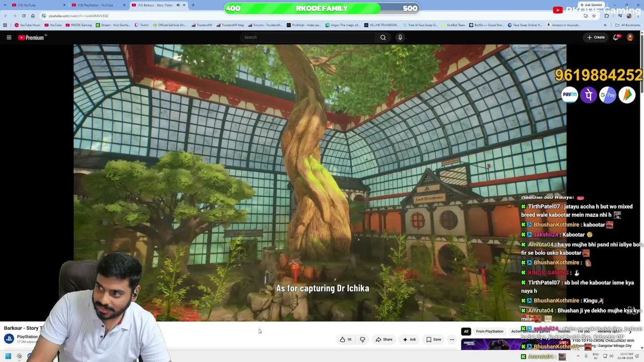Open the BotRix Cloud Stream bookmark
The image size is (644, 362).
tap(487, 25)
